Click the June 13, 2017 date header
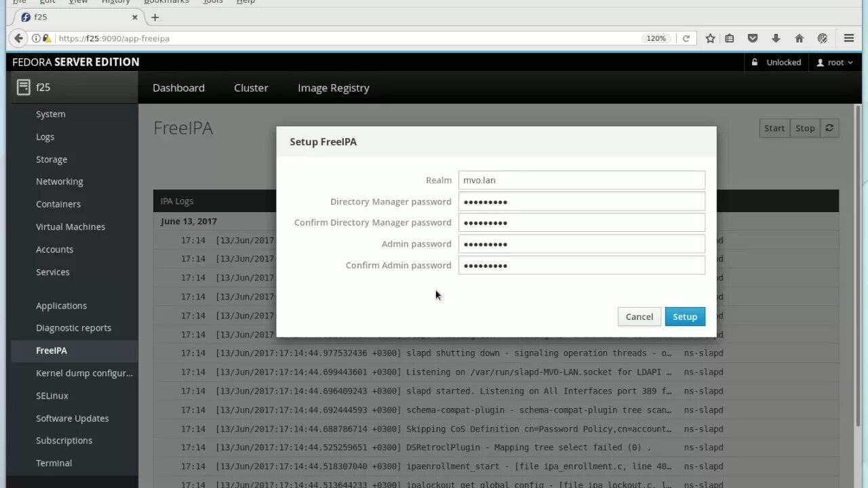The height and width of the screenshot is (488, 868). tap(189, 222)
